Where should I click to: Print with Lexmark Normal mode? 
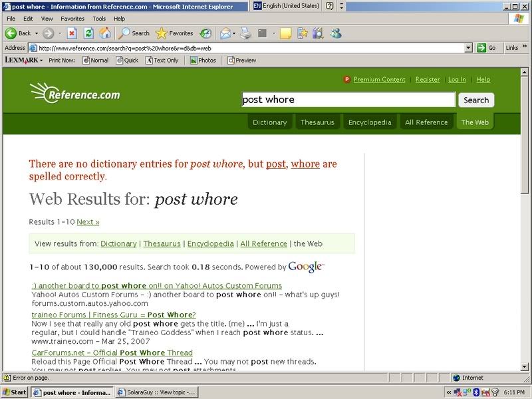point(96,61)
